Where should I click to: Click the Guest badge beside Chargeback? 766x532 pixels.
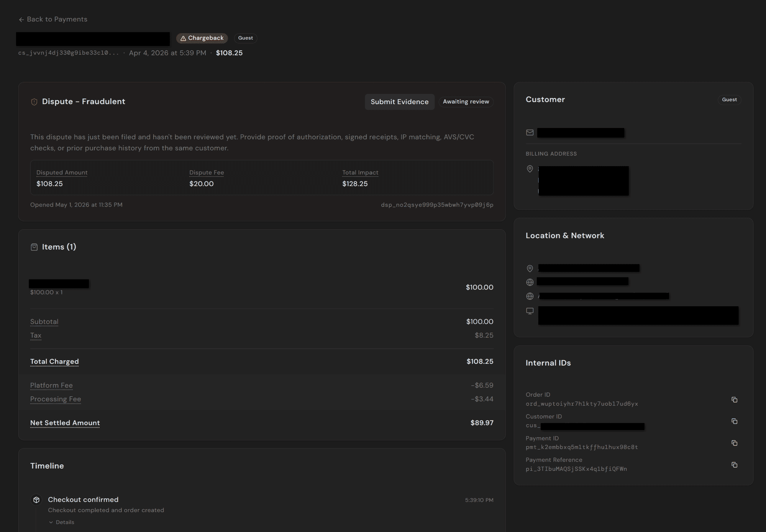click(x=245, y=38)
